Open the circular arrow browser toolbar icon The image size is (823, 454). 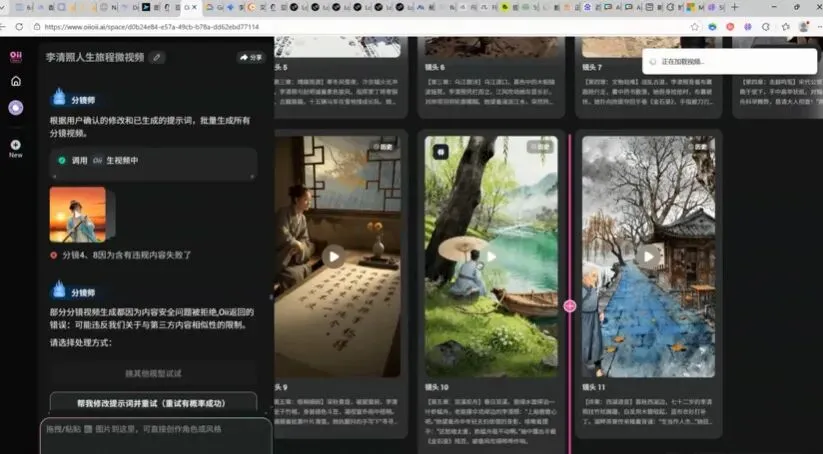[766, 27]
